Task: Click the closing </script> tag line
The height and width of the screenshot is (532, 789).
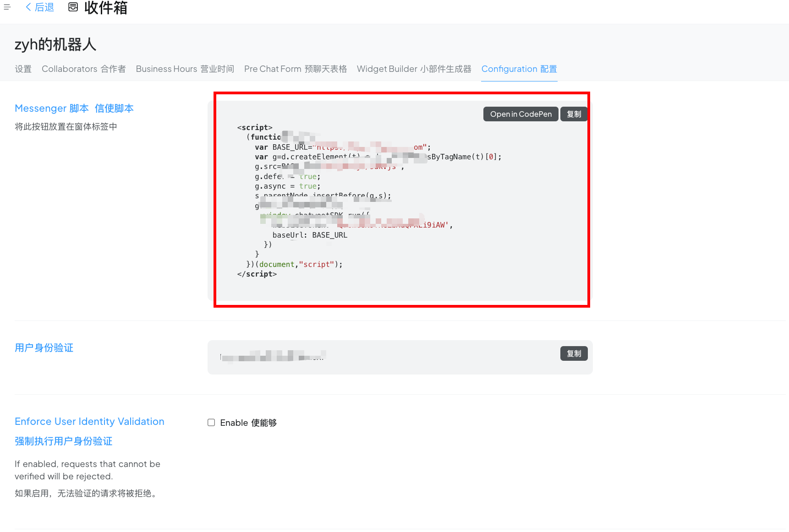Action: click(257, 274)
